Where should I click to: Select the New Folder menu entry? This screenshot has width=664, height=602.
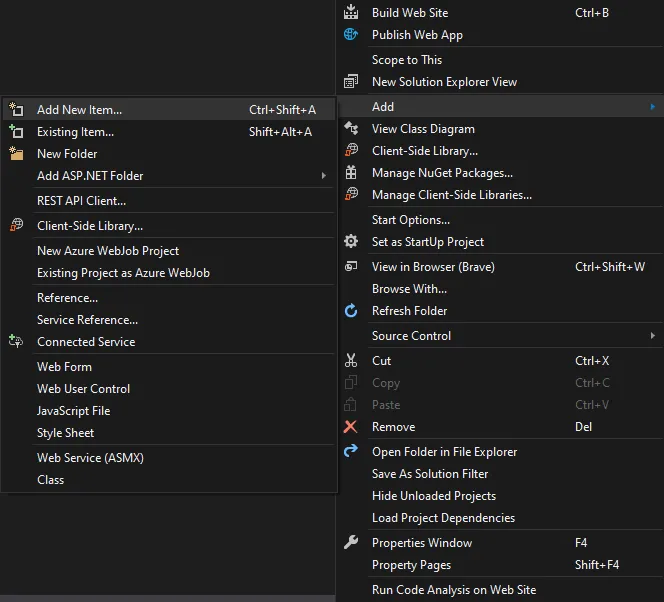pyautogui.click(x=67, y=154)
